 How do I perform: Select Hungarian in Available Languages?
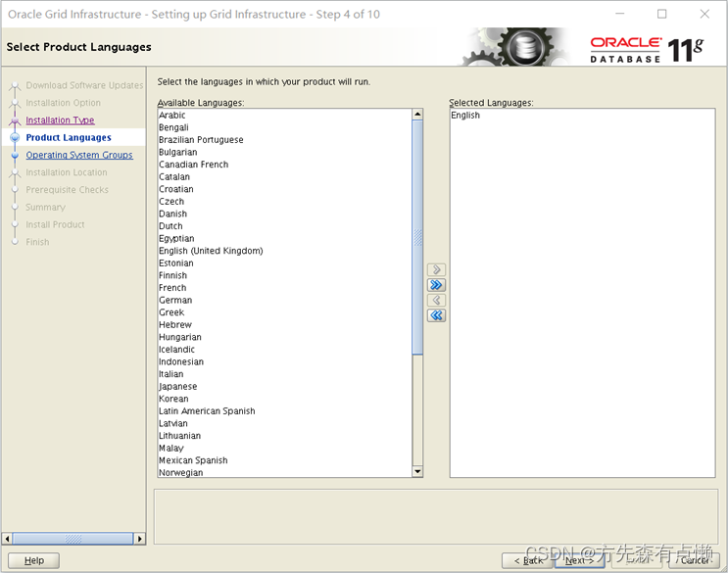pos(284,337)
